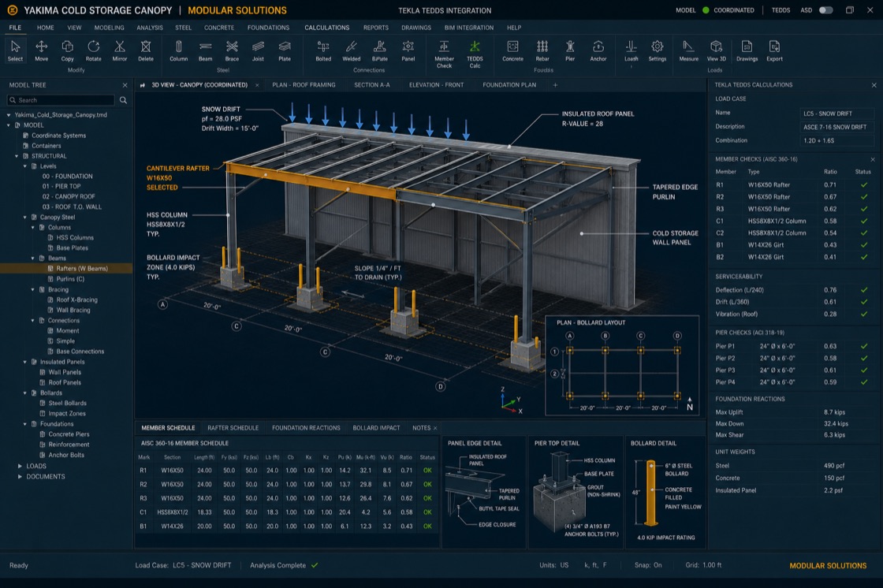Open the Rebar tool

tap(542, 50)
